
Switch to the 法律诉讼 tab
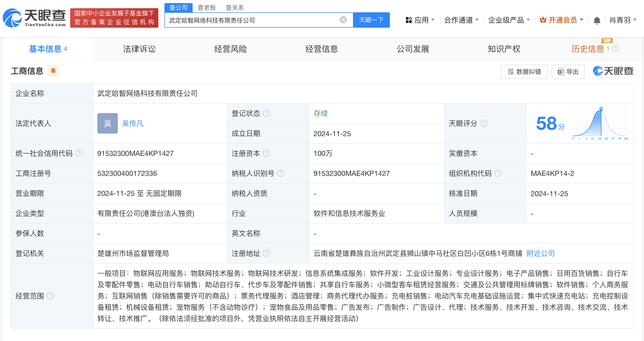[x=139, y=49]
